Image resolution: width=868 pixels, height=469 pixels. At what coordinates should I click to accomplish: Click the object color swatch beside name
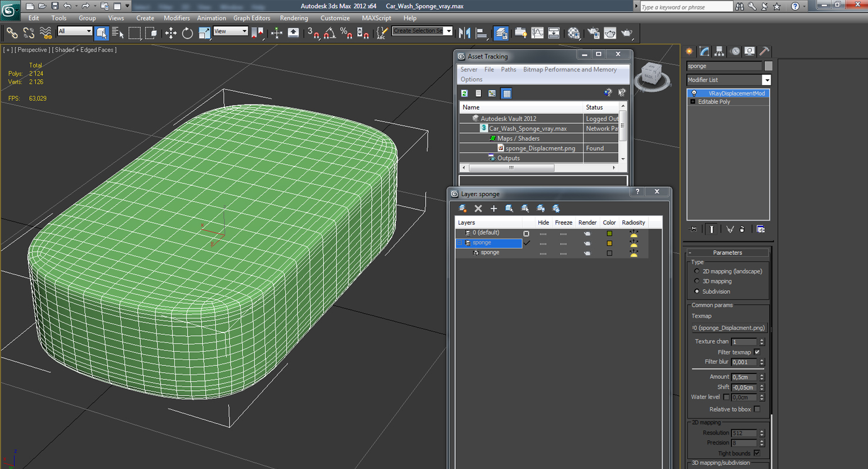pyautogui.click(x=768, y=66)
